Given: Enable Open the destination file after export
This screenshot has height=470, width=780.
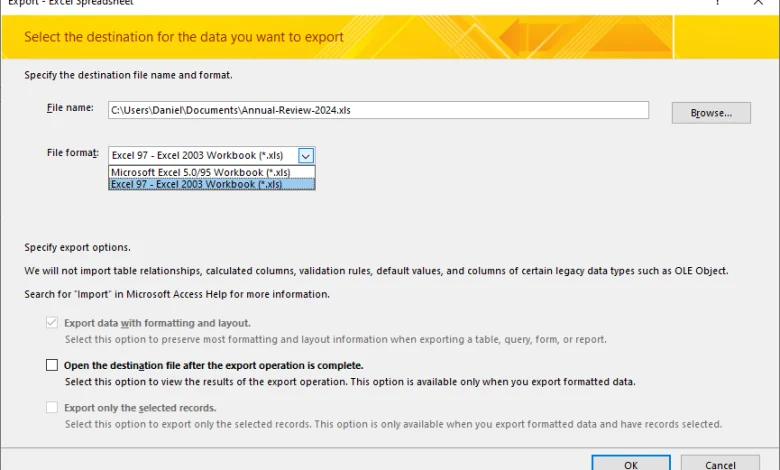Looking at the screenshot, I should [x=52, y=365].
